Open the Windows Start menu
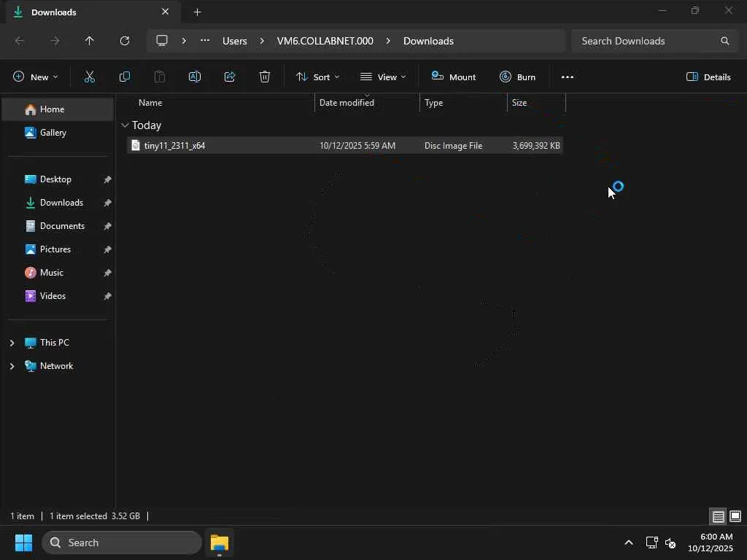 coord(23,542)
